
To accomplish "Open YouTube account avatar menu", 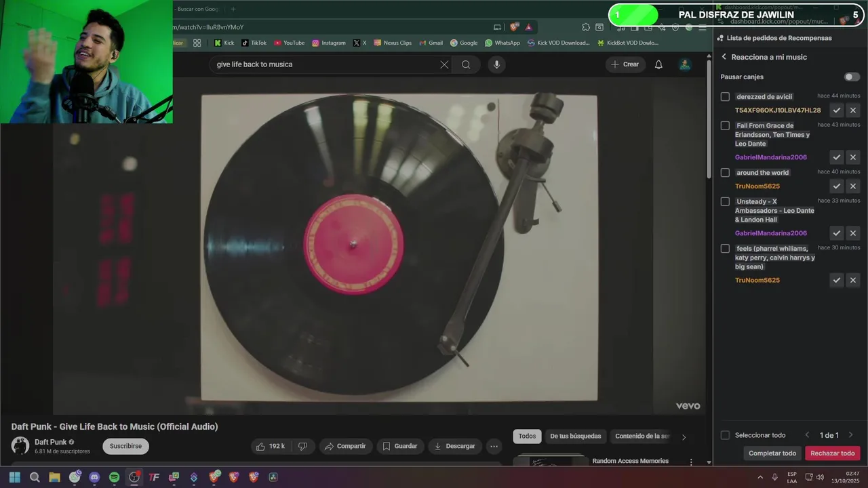I will pyautogui.click(x=685, y=64).
